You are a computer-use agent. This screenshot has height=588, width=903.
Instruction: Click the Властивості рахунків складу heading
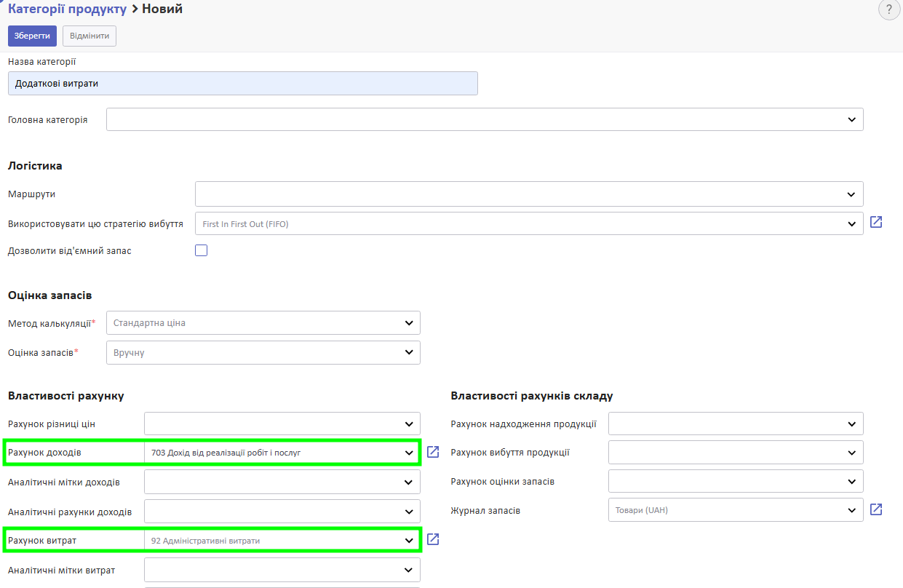tap(532, 396)
